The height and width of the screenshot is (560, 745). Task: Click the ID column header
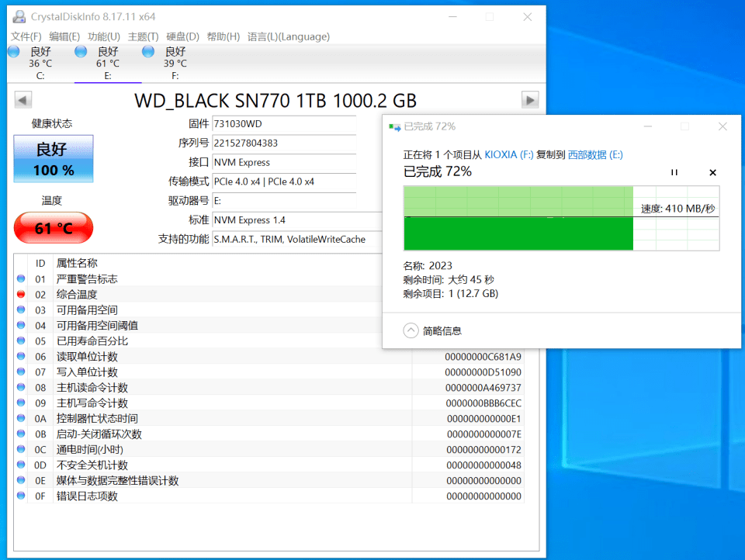tap(40, 263)
